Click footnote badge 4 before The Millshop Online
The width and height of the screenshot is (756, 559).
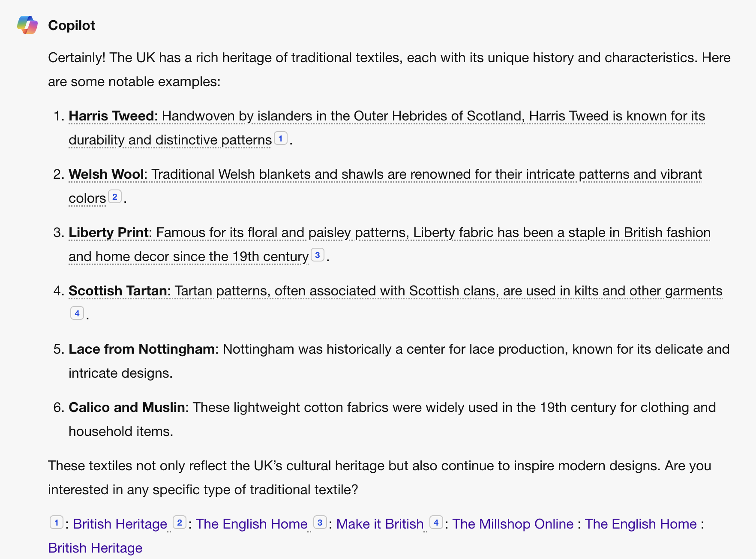tap(436, 523)
